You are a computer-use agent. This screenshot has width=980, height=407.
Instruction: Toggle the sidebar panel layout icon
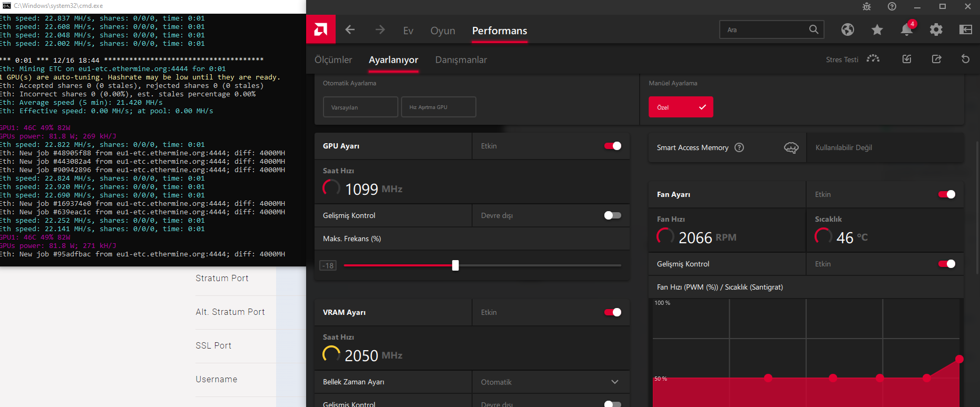[x=966, y=29]
